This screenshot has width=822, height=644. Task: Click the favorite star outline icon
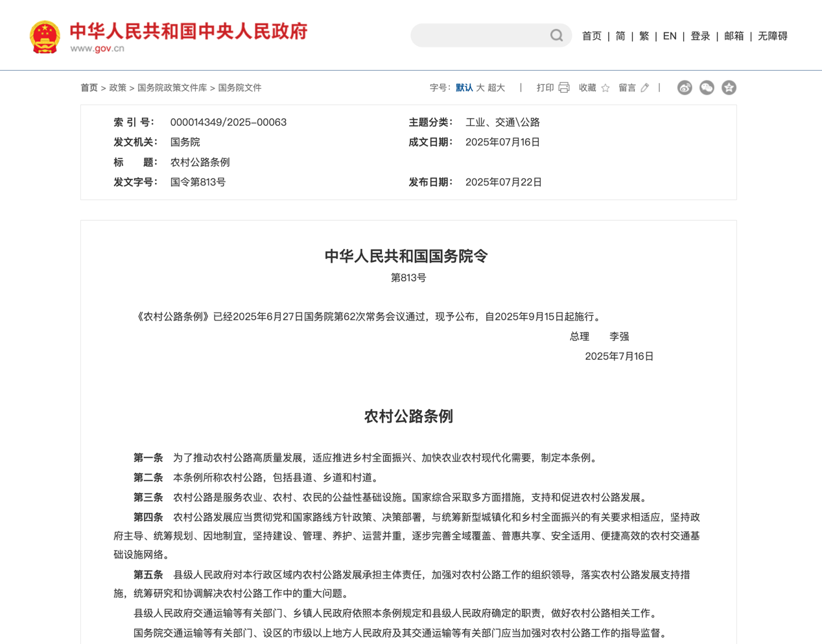(x=605, y=88)
